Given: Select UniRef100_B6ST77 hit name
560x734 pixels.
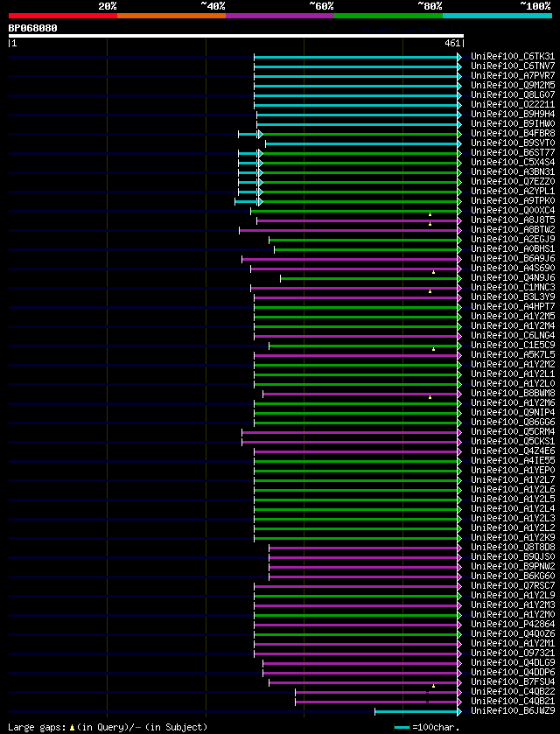Looking at the screenshot, I should [513, 152].
